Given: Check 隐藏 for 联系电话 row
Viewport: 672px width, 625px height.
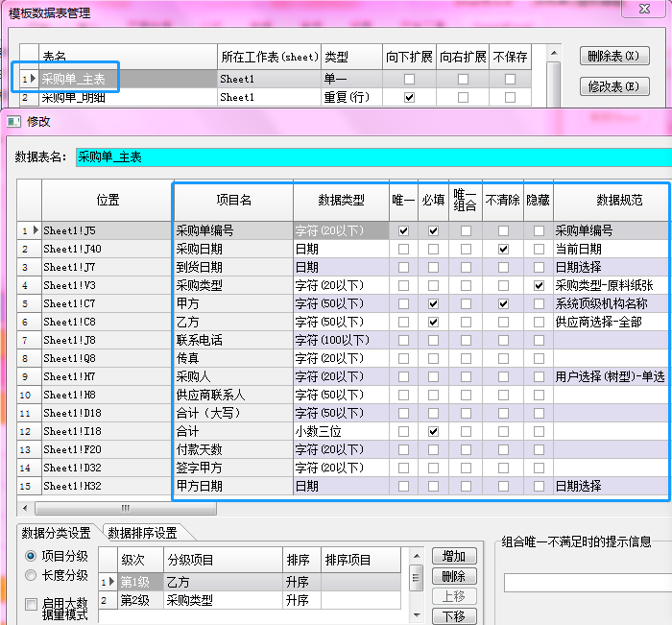Looking at the screenshot, I should click(539, 341).
